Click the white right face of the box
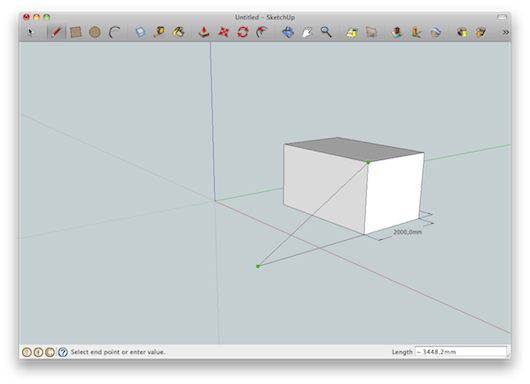530x384 pixels. pos(394,193)
